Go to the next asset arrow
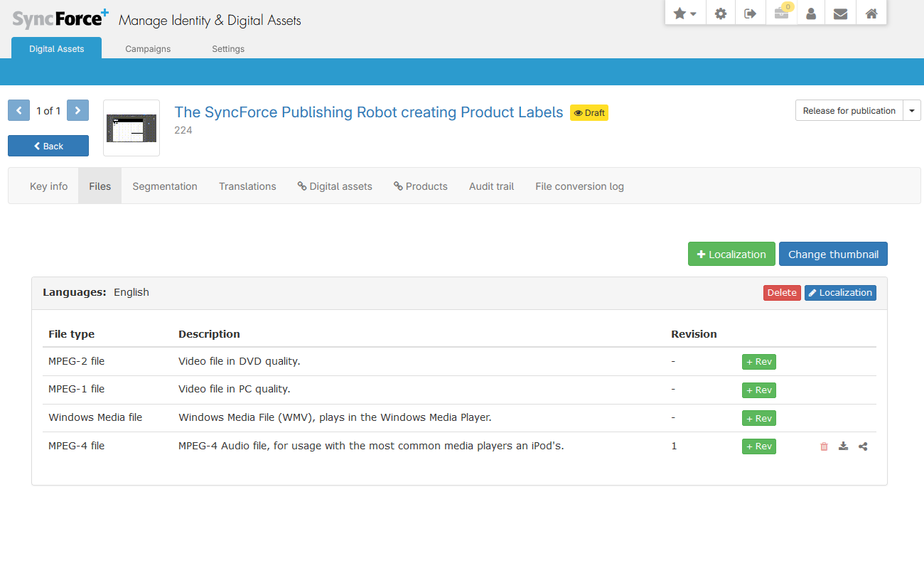 [77, 110]
